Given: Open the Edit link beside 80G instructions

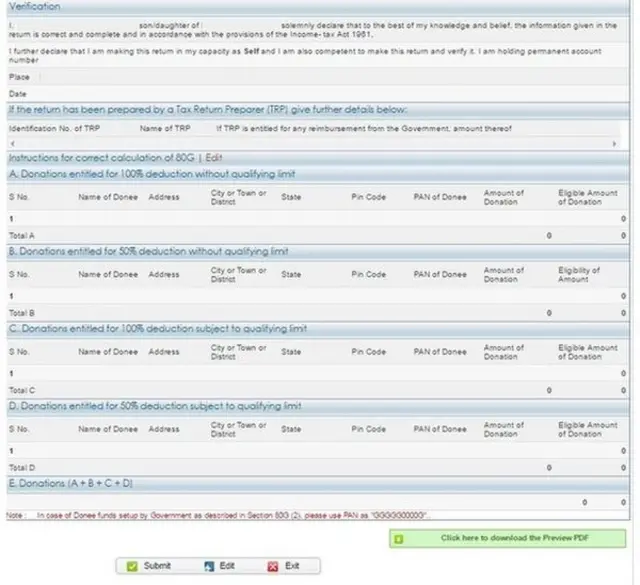Looking at the screenshot, I should 214,158.
